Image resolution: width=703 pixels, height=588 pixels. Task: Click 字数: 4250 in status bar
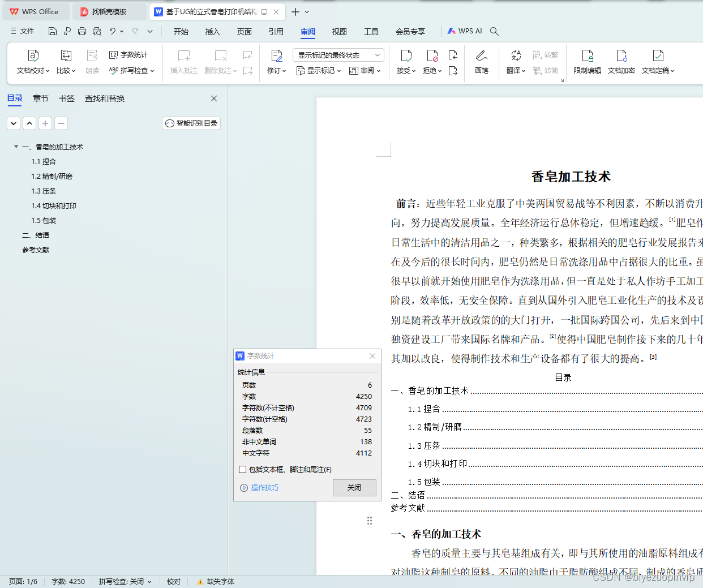tap(68, 581)
